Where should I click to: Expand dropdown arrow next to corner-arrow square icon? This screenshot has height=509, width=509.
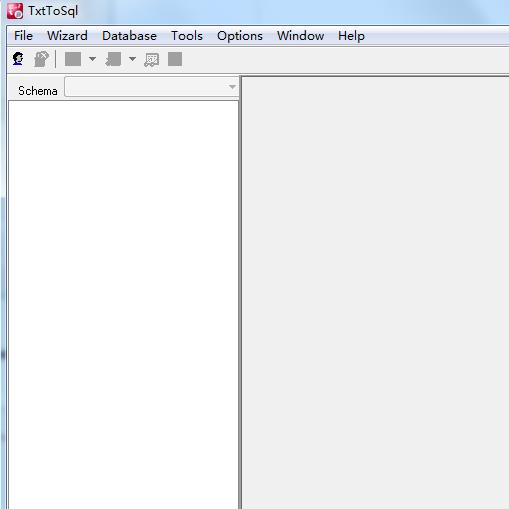132,59
